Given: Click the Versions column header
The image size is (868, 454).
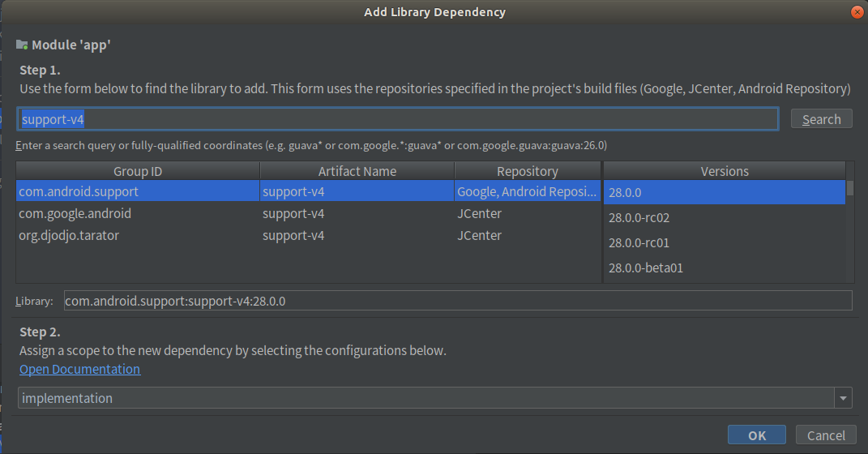Looking at the screenshot, I should click(725, 171).
